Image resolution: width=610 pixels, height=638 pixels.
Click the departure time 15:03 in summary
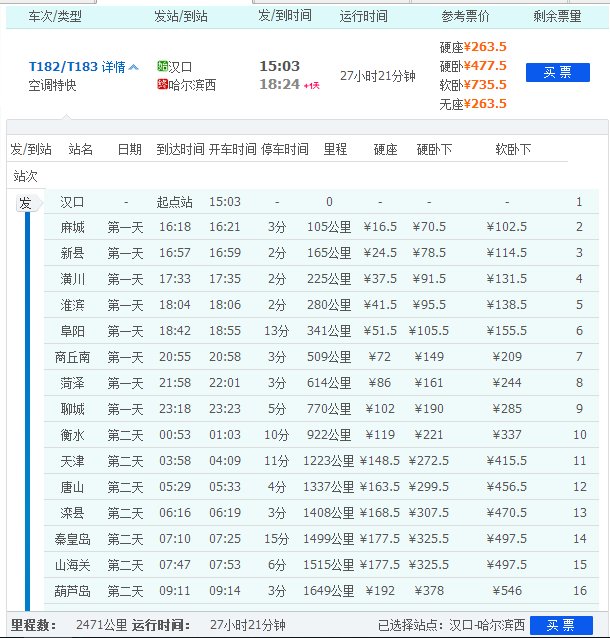pyautogui.click(x=280, y=66)
